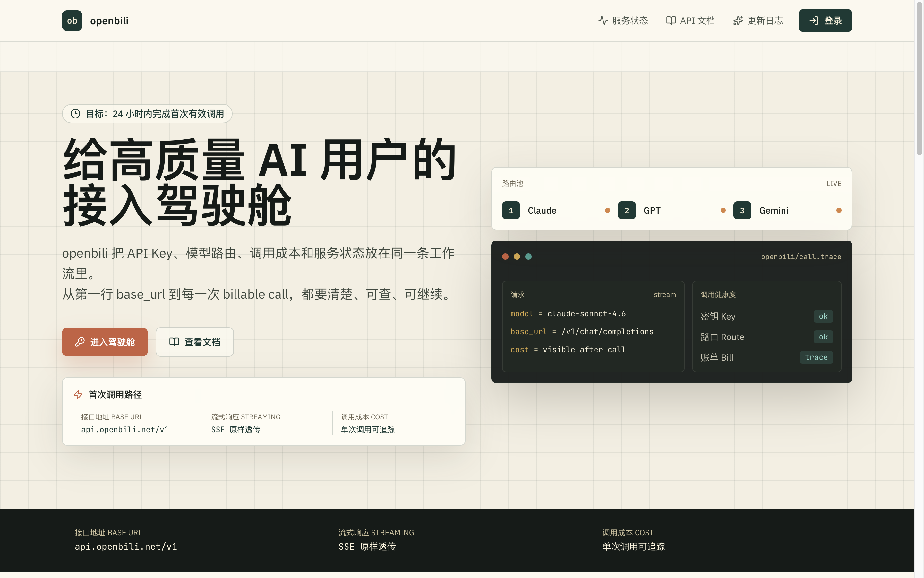The image size is (924, 578).
Task: Click the 登录 login button
Action: tap(825, 21)
